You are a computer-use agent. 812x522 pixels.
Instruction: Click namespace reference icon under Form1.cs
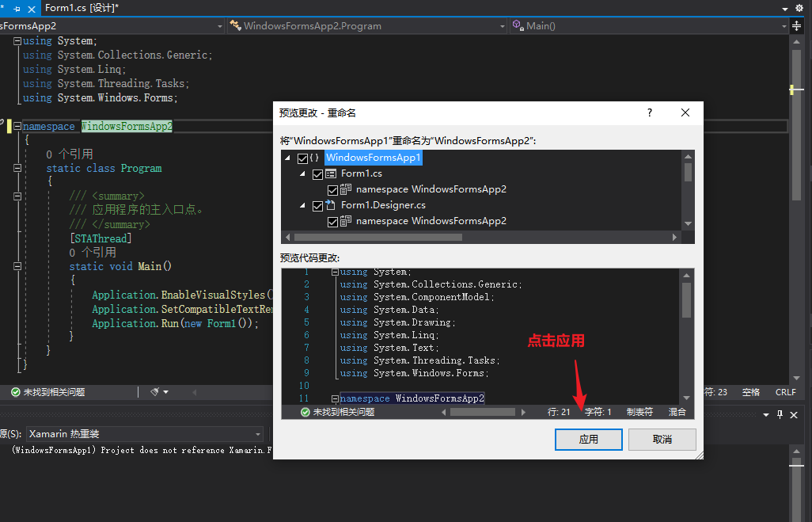point(346,189)
